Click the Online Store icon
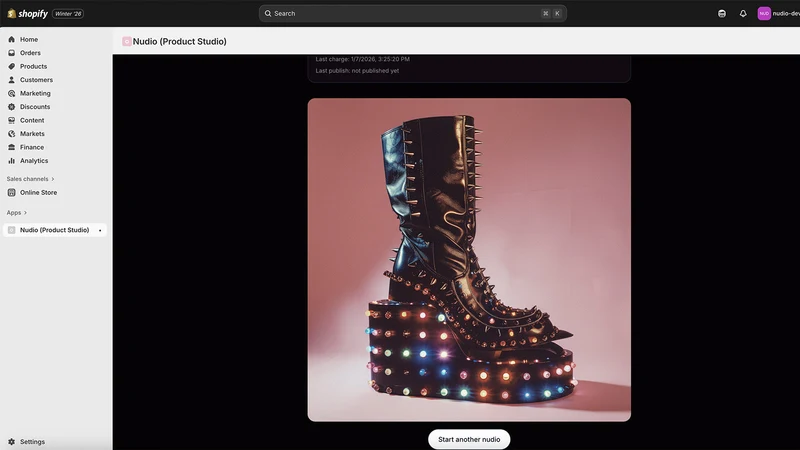800x450 pixels. click(12, 192)
